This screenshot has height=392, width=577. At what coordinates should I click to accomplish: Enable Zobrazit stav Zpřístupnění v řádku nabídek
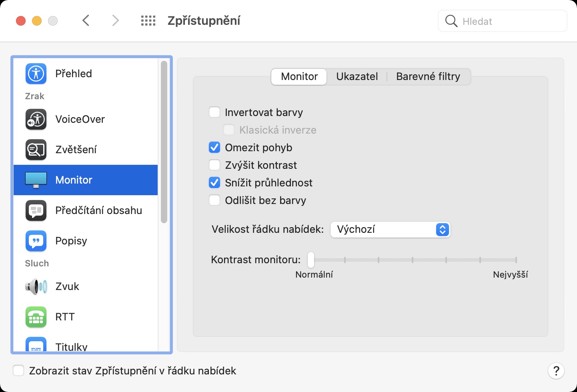click(19, 371)
